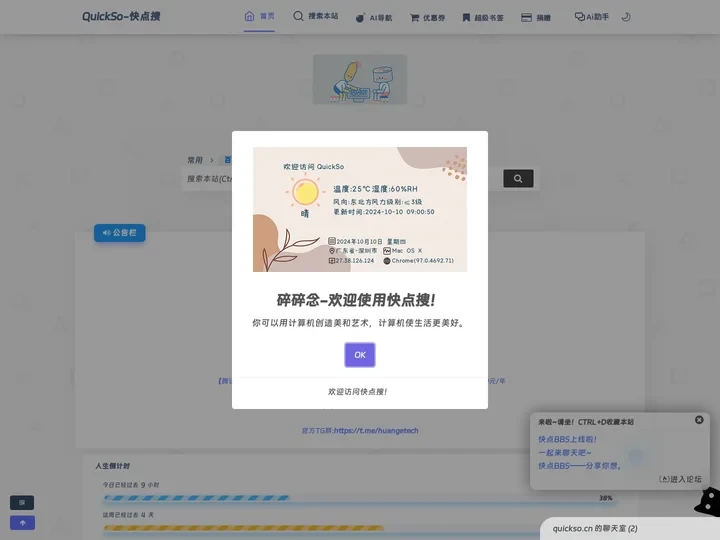Click the QuickSo-快点搜 site logo
This screenshot has width=720, height=540.
coord(121,17)
